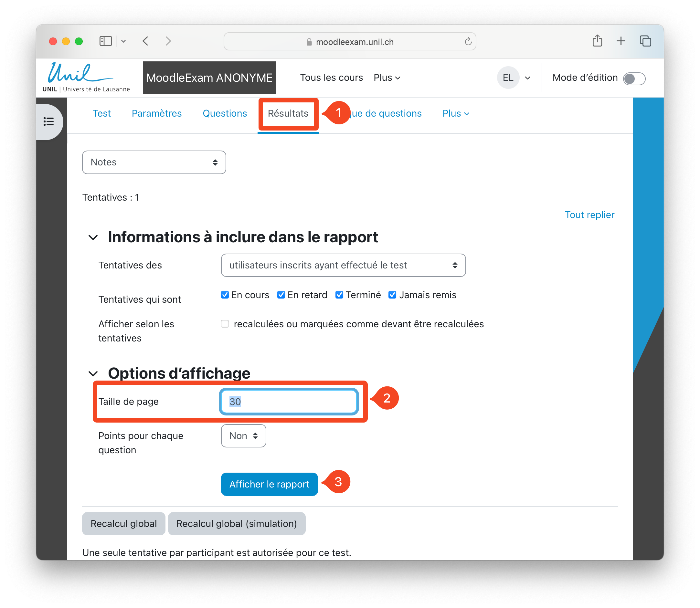The image size is (700, 608).
Task: Click the Safari share icon
Action: coord(597,41)
